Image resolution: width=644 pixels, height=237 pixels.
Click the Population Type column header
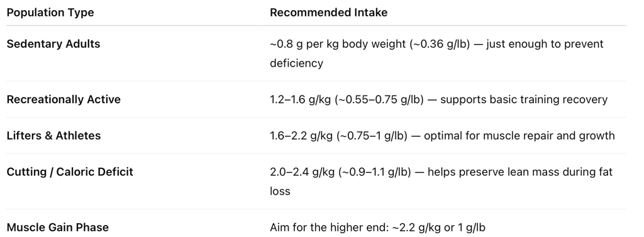pos(50,13)
